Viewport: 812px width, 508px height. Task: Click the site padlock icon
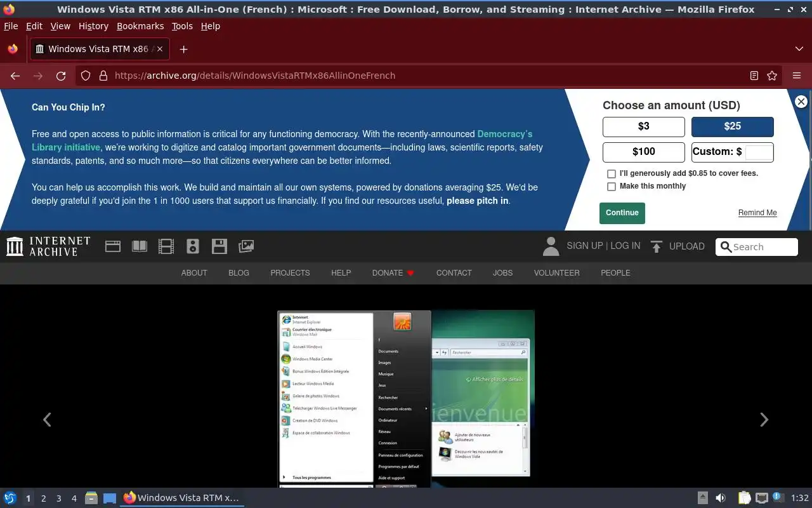click(103, 76)
